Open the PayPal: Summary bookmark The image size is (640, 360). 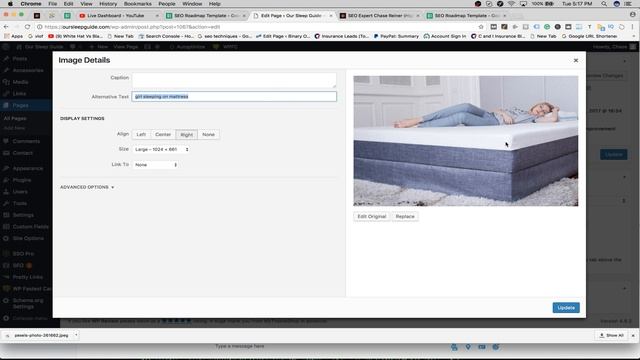[x=396, y=36]
